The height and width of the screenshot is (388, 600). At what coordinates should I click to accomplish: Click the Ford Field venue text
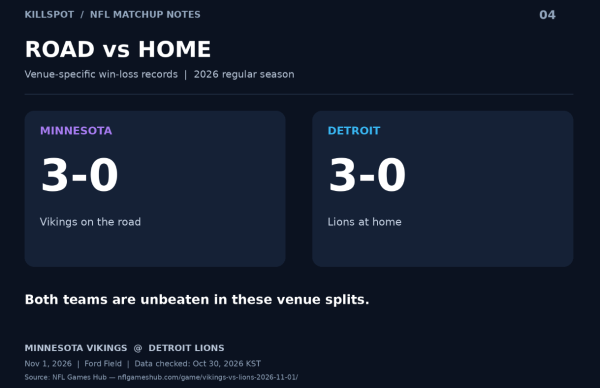coord(103,364)
